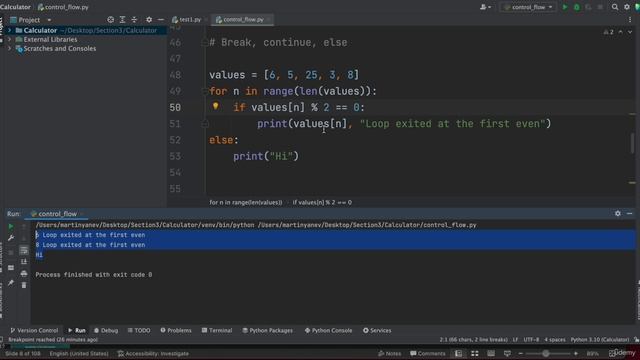Open editor tabs more options menu

pyautogui.click(x=630, y=20)
